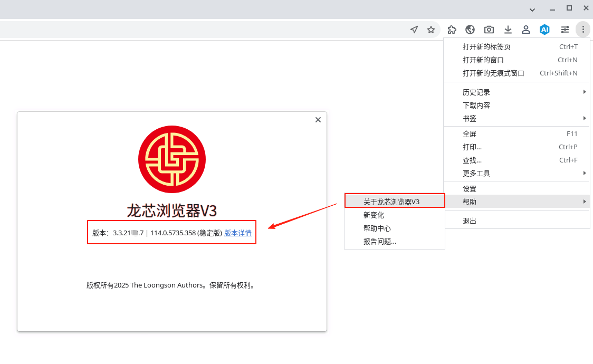
Task: Open 下载内容 from the menu
Action: pyautogui.click(x=517, y=106)
